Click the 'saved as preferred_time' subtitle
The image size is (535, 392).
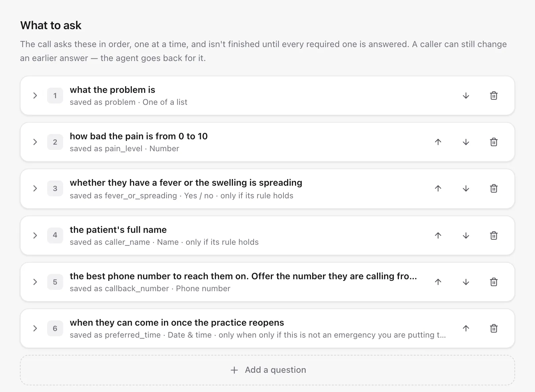pyautogui.click(x=258, y=335)
